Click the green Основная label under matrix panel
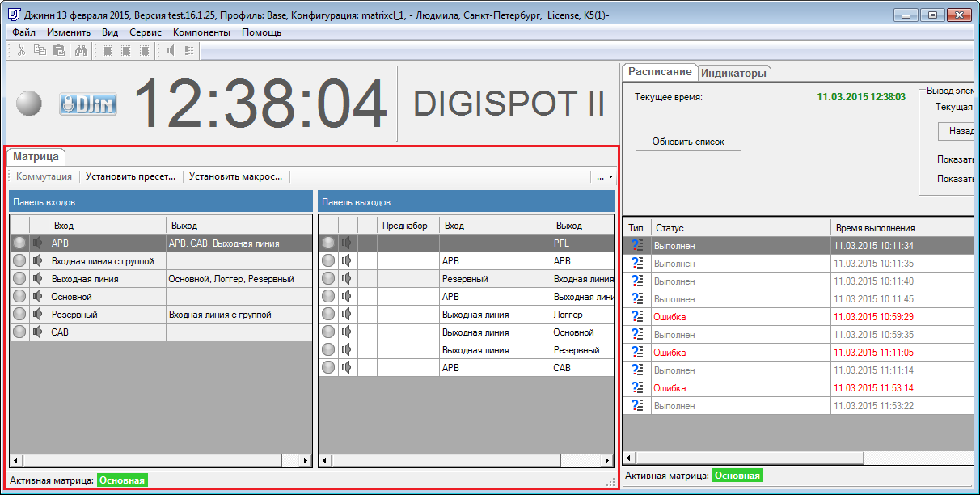This screenshot has height=495, width=980. click(x=123, y=480)
